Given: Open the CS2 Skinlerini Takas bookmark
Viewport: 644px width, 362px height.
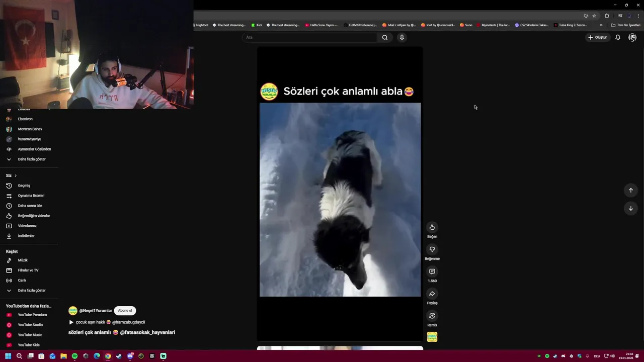Looking at the screenshot, I should [x=532, y=25].
